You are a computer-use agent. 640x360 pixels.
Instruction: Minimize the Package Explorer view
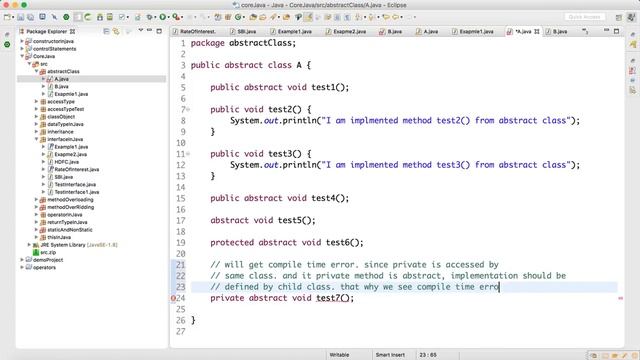149,30
